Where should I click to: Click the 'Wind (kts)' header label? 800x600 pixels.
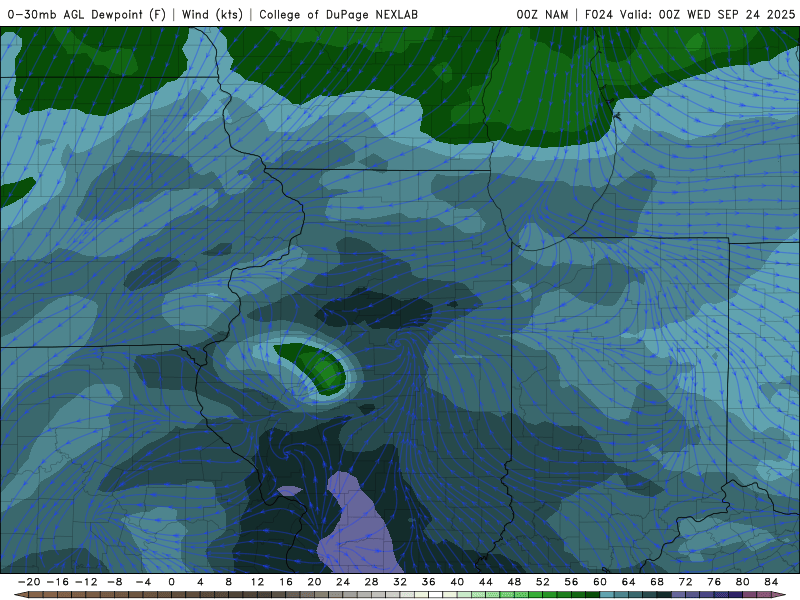click(x=212, y=14)
